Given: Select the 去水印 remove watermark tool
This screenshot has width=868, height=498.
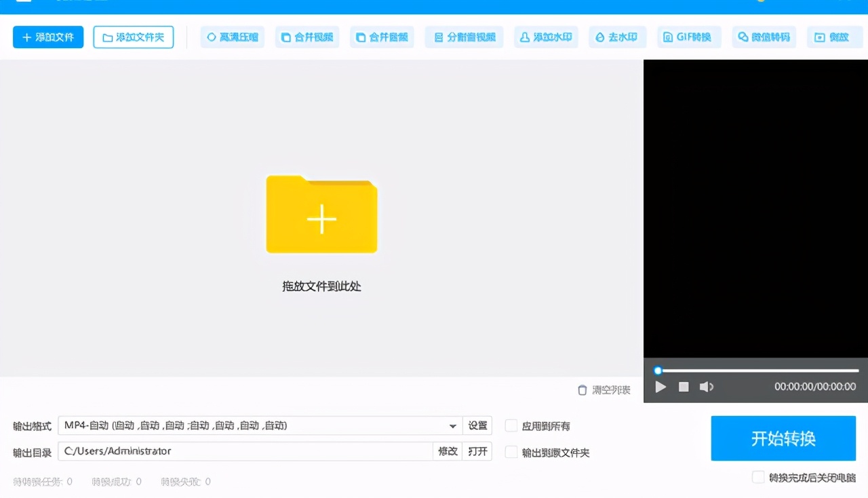Looking at the screenshot, I should coord(617,37).
